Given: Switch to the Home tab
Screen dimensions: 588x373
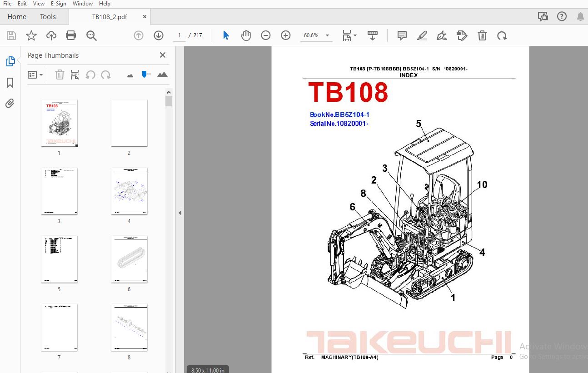Looking at the screenshot, I should click(17, 17).
